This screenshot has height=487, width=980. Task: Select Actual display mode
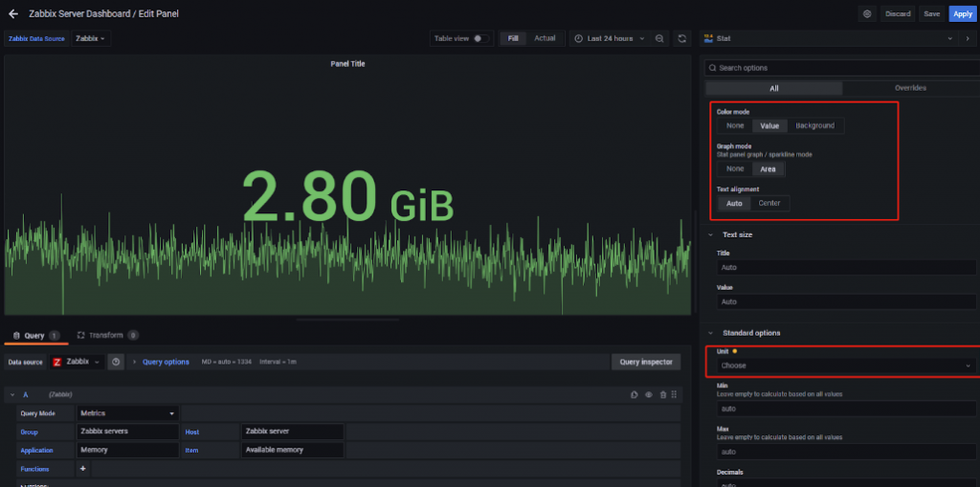[x=545, y=39]
